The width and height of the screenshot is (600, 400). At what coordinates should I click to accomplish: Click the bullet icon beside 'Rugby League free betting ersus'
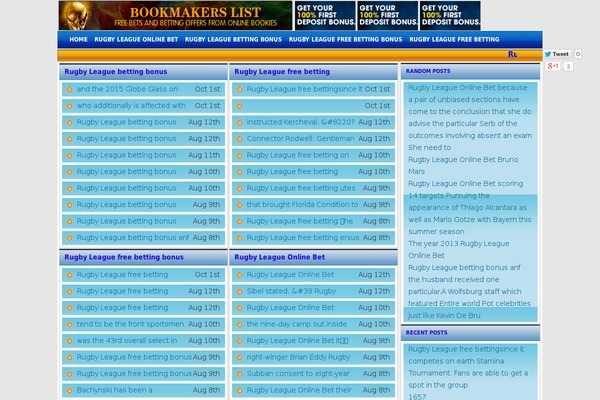tap(239, 238)
